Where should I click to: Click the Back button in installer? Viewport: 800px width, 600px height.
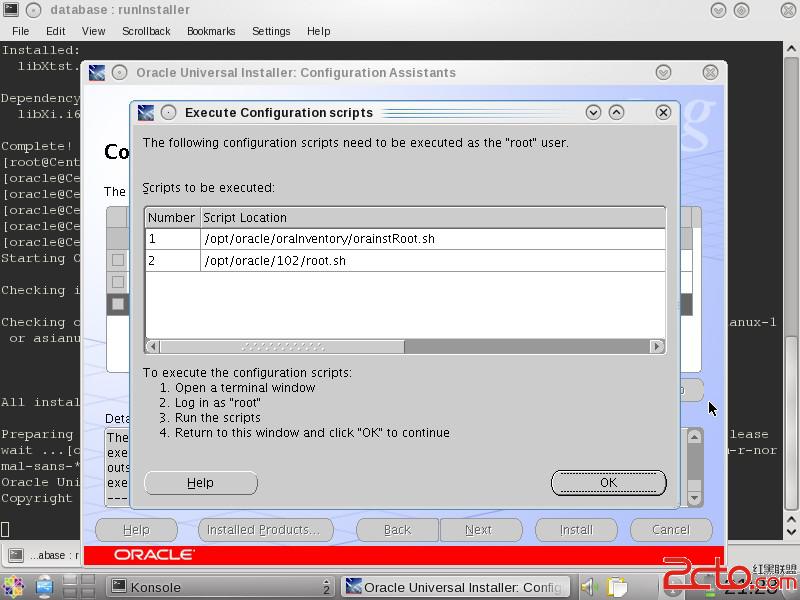(397, 530)
